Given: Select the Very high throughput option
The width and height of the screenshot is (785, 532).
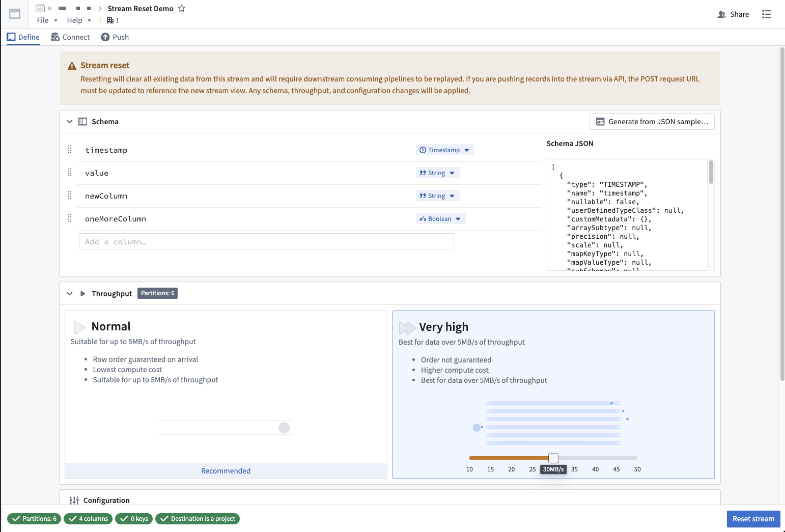Looking at the screenshot, I should tap(553, 395).
